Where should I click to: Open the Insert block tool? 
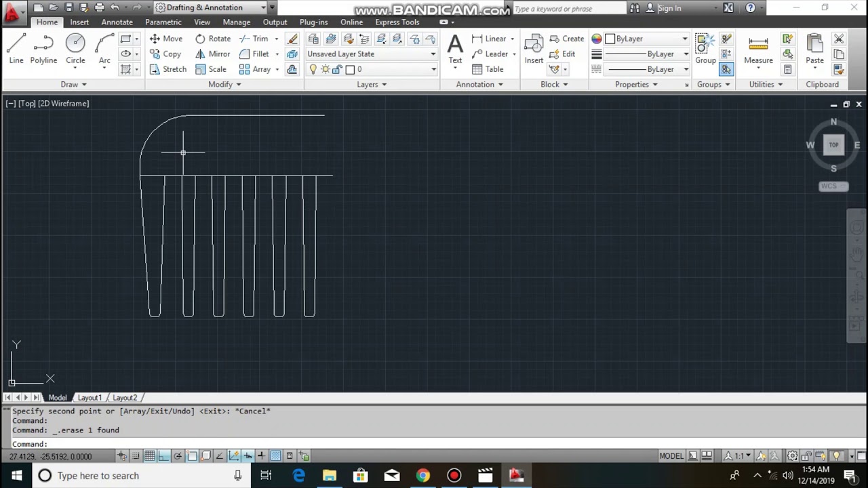534,49
